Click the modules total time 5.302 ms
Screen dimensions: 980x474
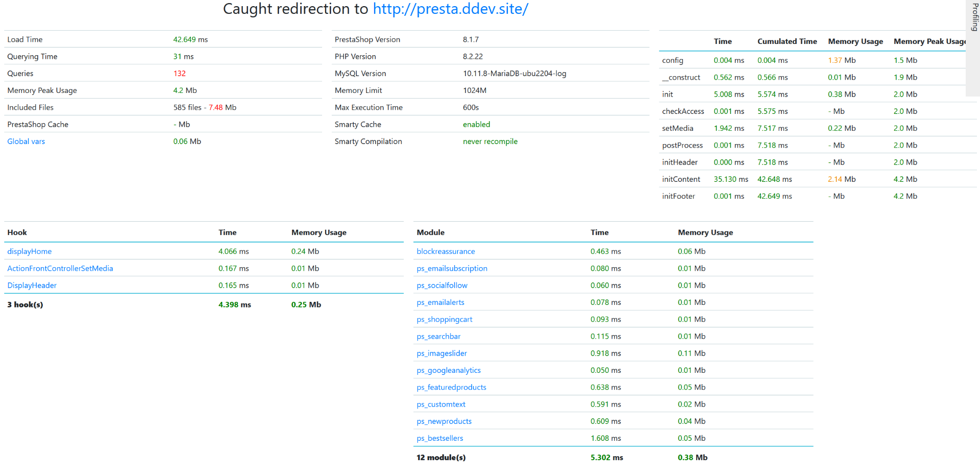pos(607,458)
